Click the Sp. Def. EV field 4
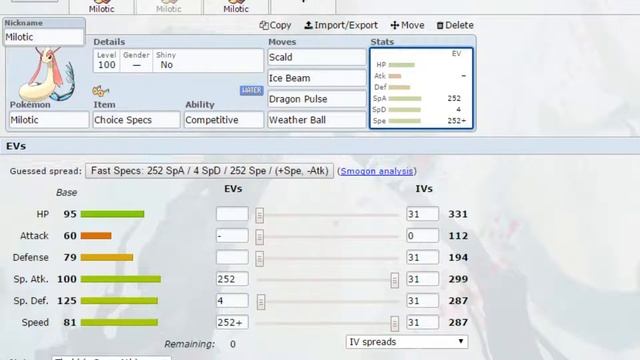The height and width of the screenshot is (360, 640). click(x=232, y=300)
